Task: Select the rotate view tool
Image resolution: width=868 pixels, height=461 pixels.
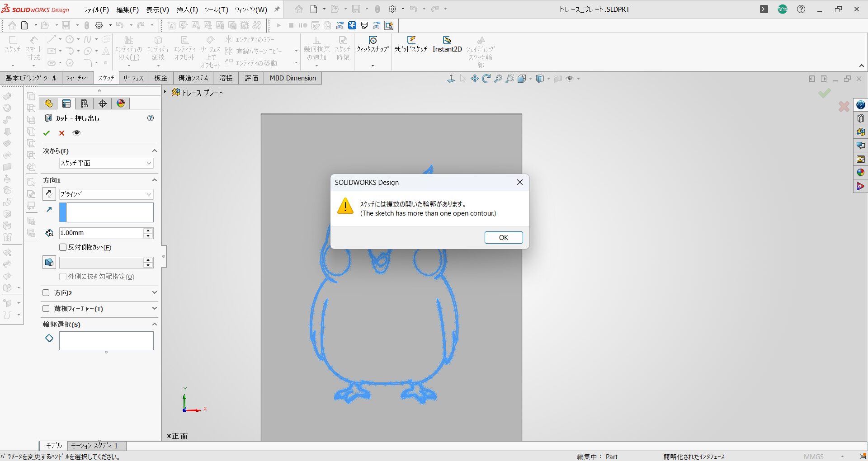Action: click(x=486, y=79)
